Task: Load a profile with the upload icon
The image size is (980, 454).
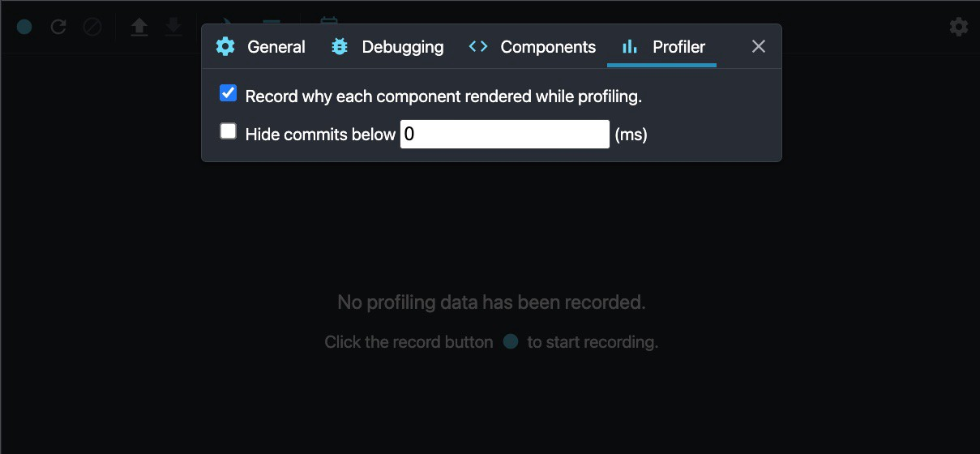Action: (139, 28)
